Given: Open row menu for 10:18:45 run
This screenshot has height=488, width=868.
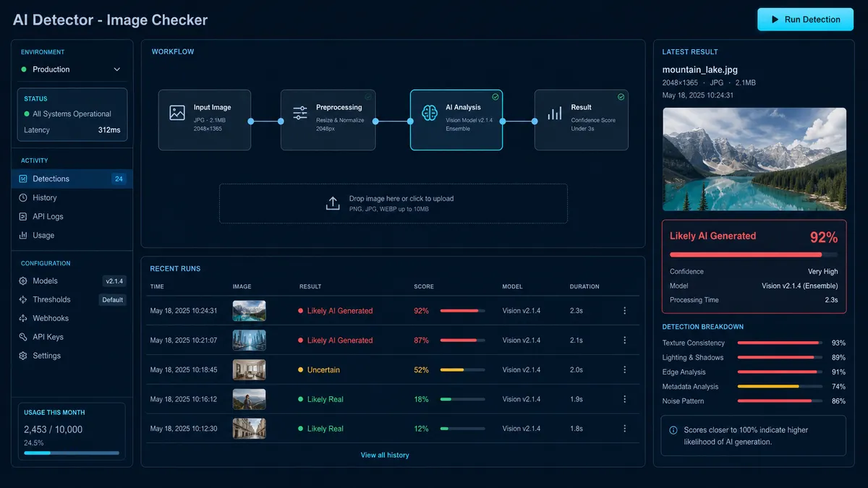Looking at the screenshot, I should (625, 369).
